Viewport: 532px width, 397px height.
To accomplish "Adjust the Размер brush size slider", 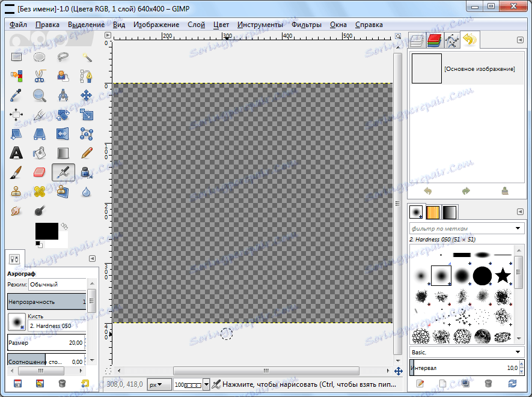I will 47,343.
